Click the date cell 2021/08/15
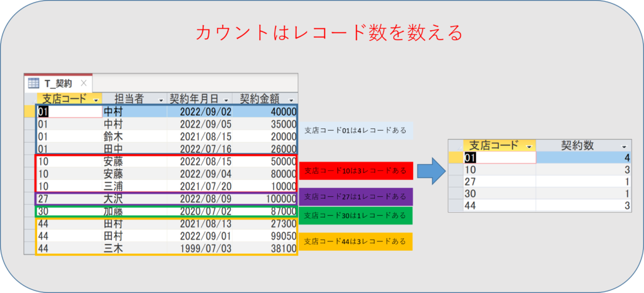Screen dimensions: 644x293 click(199, 136)
